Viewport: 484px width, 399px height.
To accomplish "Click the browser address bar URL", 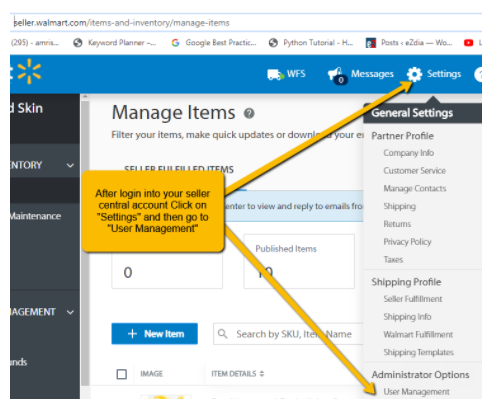I will tap(122, 23).
